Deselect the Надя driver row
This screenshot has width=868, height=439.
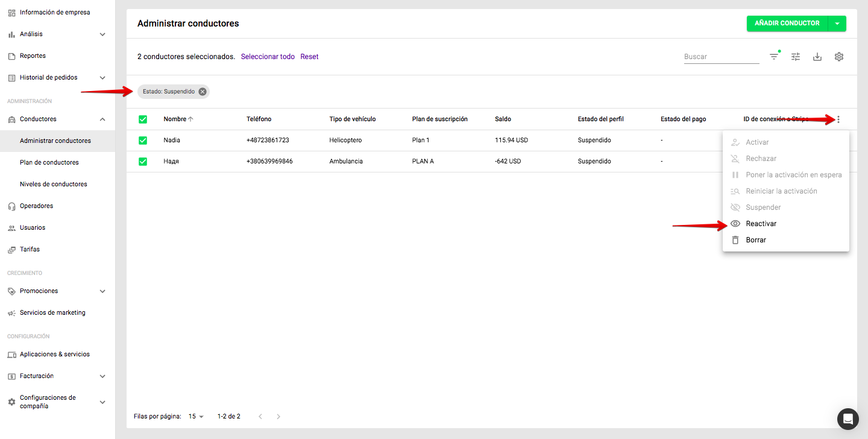[x=143, y=162]
